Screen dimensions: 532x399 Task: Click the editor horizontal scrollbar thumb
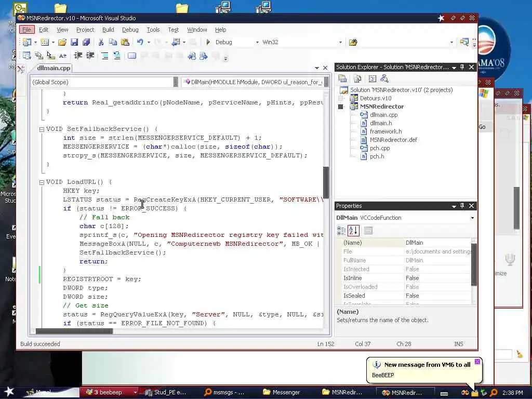(74, 331)
